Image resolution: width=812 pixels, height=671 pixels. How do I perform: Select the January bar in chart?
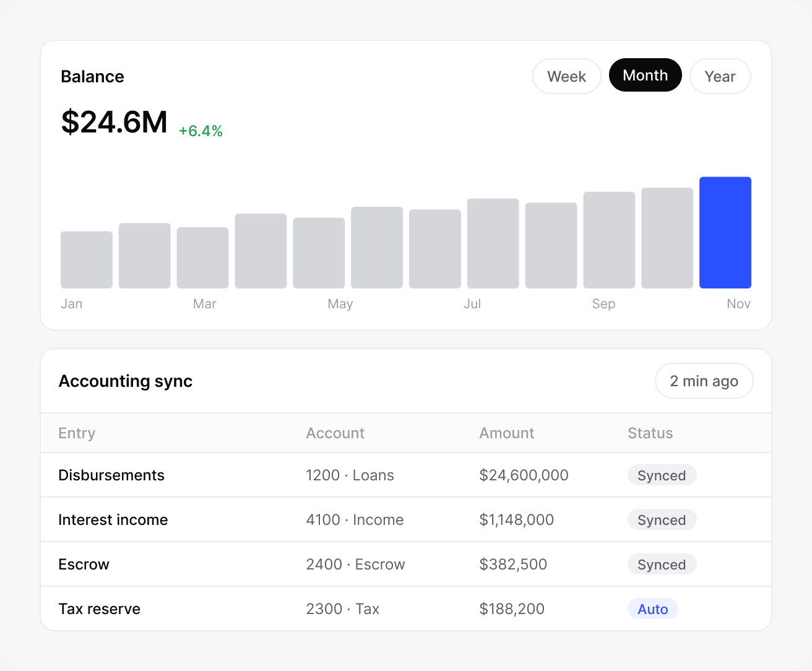pyautogui.click(x=87, y=260)
